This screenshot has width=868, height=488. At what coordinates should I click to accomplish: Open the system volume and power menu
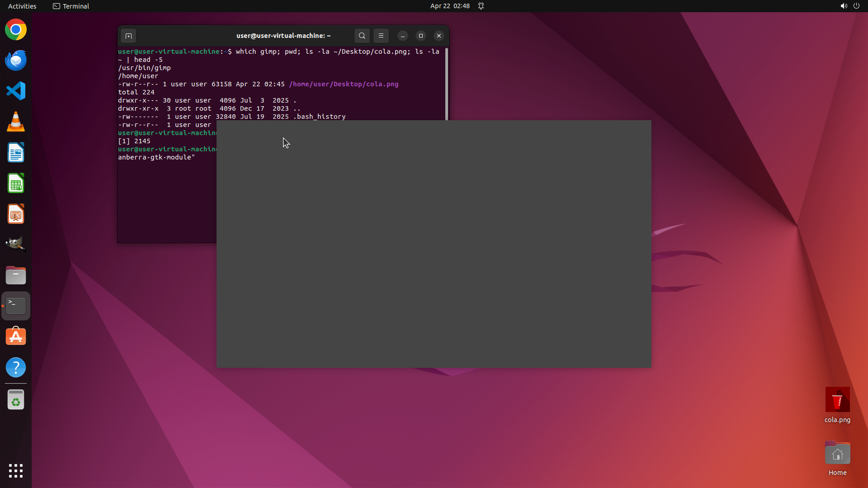[x=850, y=6]
